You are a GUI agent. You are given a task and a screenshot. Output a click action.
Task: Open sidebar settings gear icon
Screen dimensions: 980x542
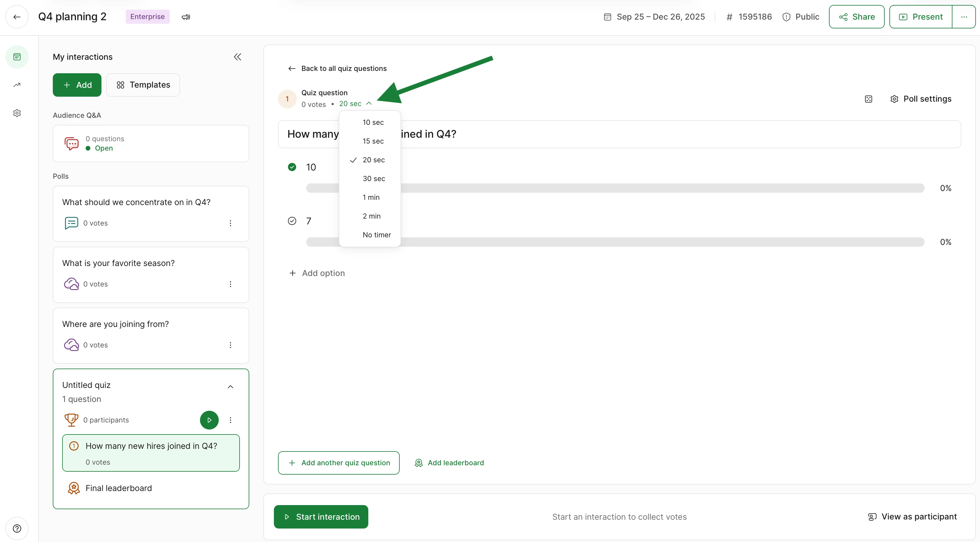(17, 113)
